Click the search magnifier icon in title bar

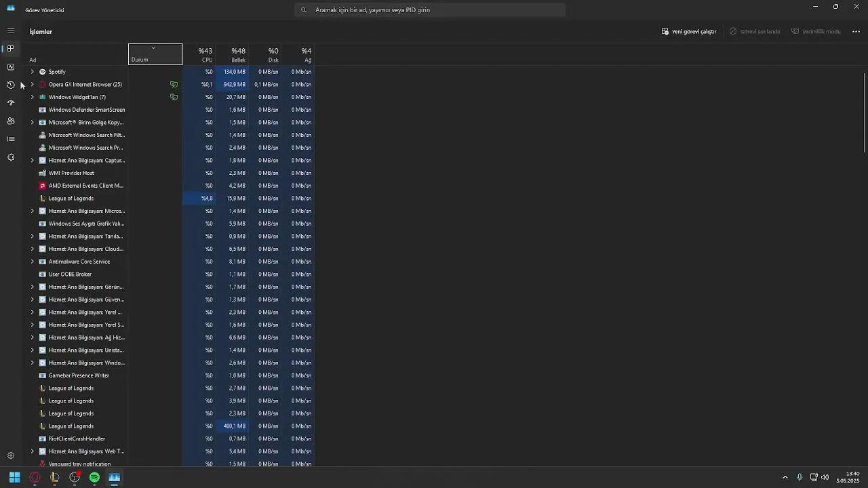[303, 10]
